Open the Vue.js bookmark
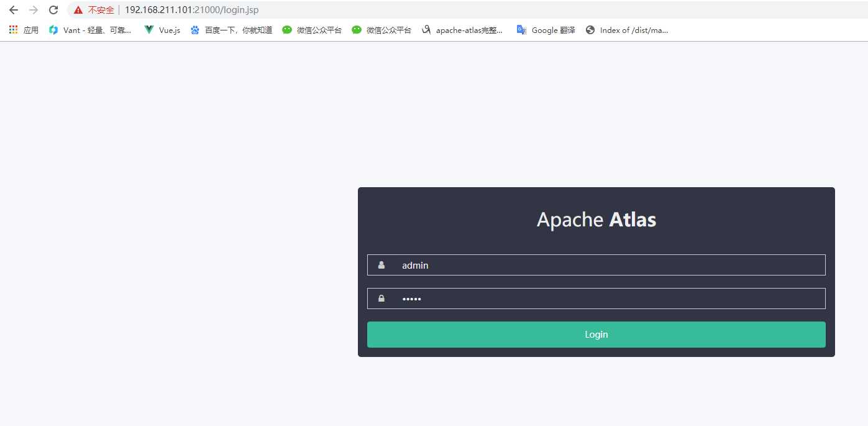Image resolution: width=868 pixels, height=426 pixels. tap(162, 30)
